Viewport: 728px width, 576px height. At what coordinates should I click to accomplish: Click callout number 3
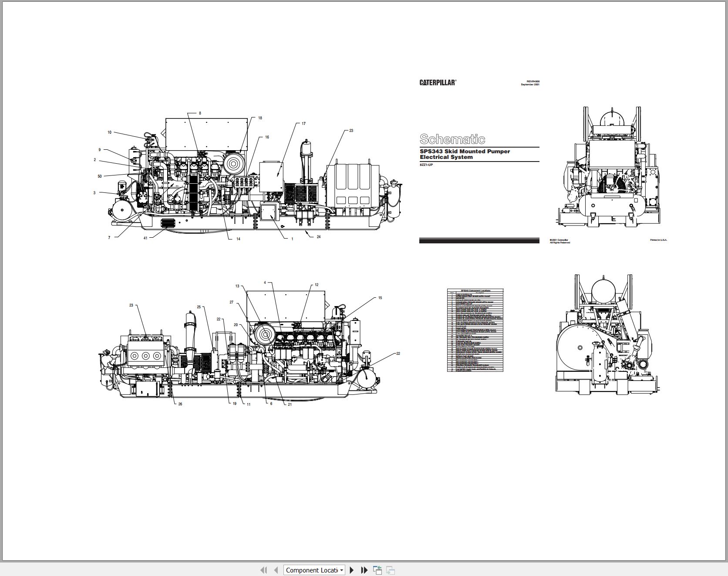point(94,193)
